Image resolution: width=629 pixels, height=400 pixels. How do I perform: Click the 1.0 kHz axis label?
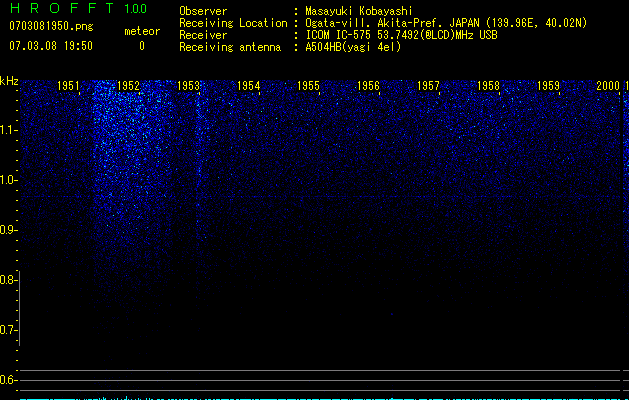pyautogui.click(x=8, y=180)
